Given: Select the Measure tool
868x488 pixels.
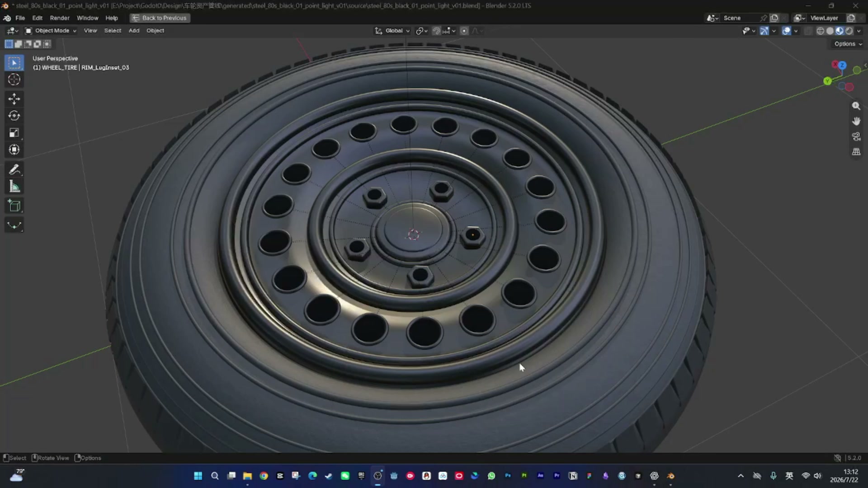Looking at the screenshot, I should pos(14,187).
